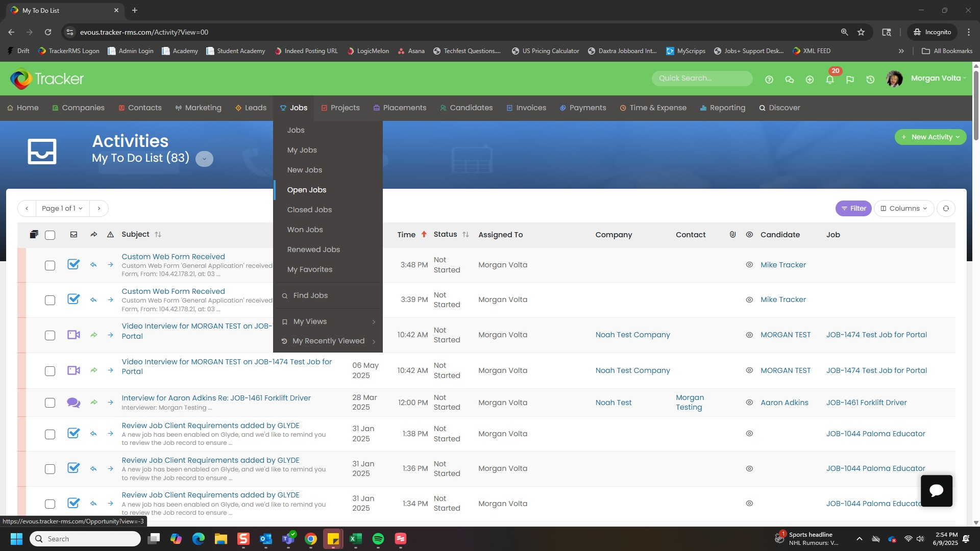Click the quick add plus-circle icon
Screen dimensions: 980x551
[810, 80]
